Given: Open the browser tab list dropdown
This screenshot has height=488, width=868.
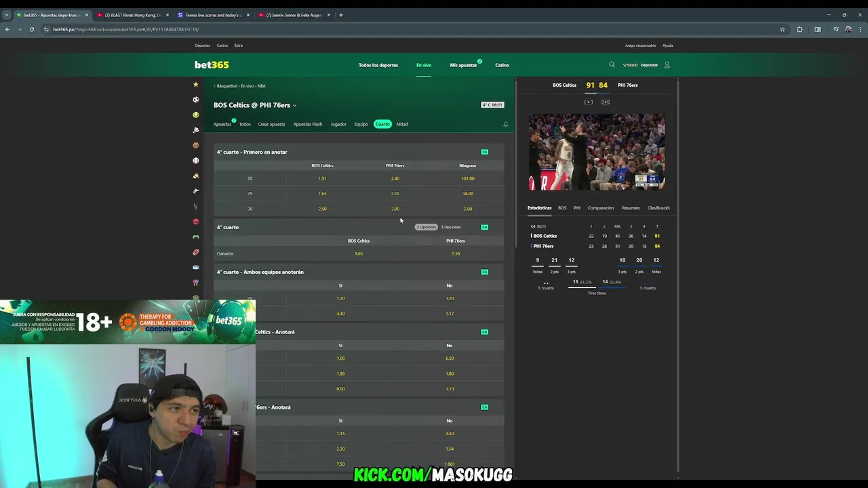Looking at the screenshot, I should 6,15.
